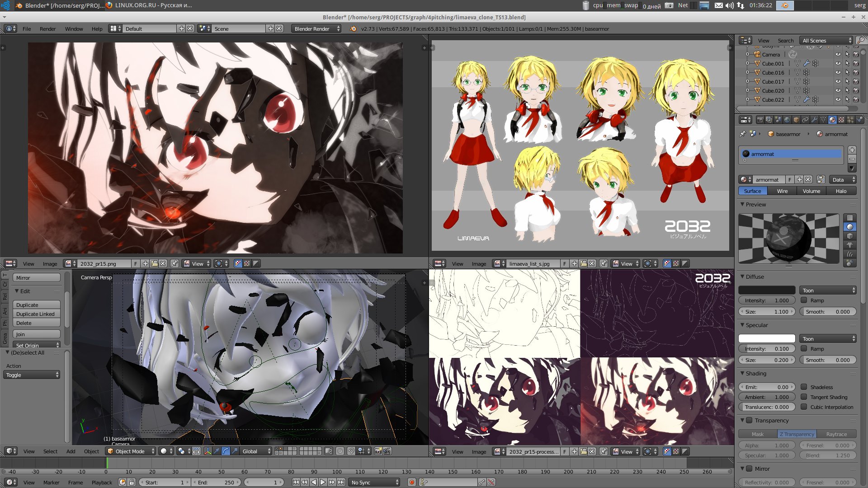Screen dimensions: 868x488
Task: Open the Physics properties tab icon
Action: pyautogui.click(x=859, y=120)
